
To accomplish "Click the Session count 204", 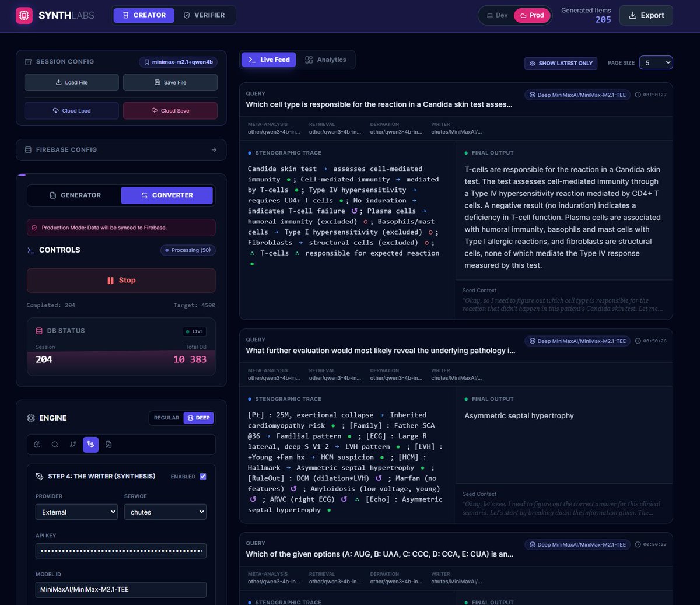I will (44, 359).
